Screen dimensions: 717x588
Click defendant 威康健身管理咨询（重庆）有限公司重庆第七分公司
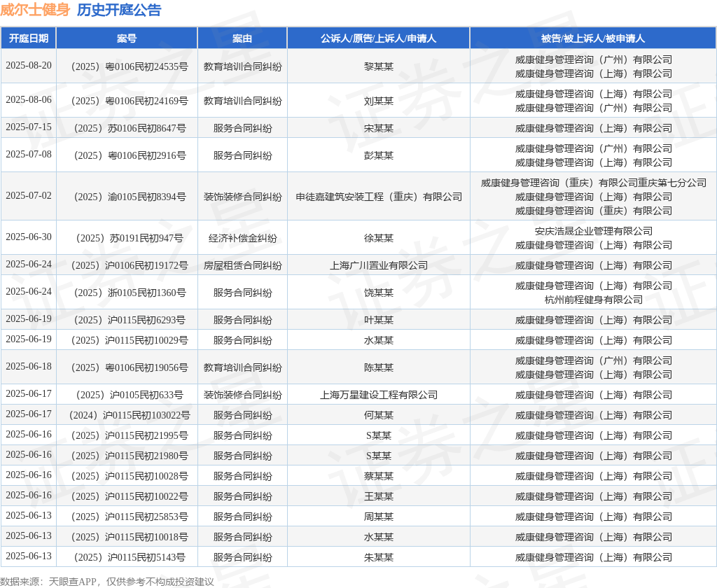[594, 183]
